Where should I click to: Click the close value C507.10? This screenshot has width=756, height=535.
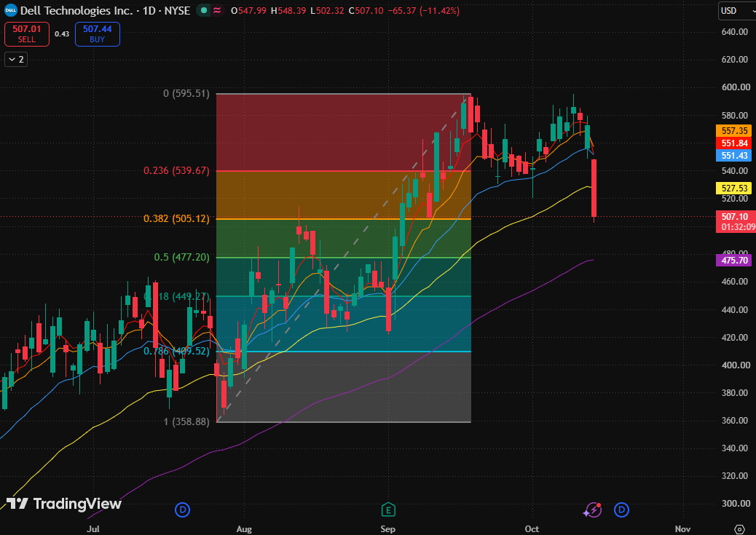366,11
